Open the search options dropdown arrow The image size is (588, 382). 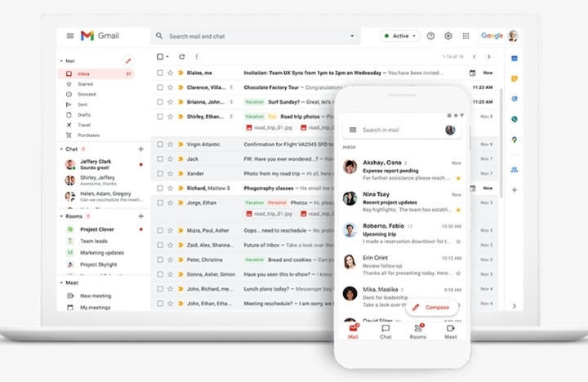[352, 36]
